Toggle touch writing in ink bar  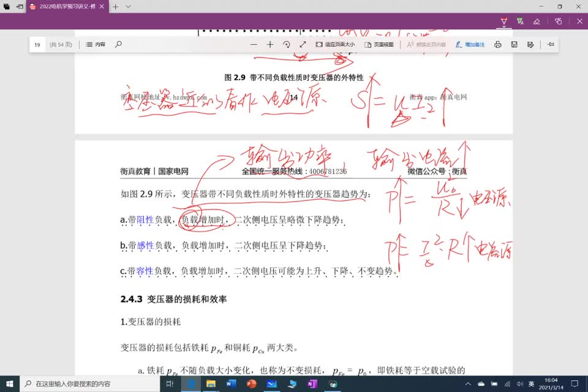tap(559, 21)
